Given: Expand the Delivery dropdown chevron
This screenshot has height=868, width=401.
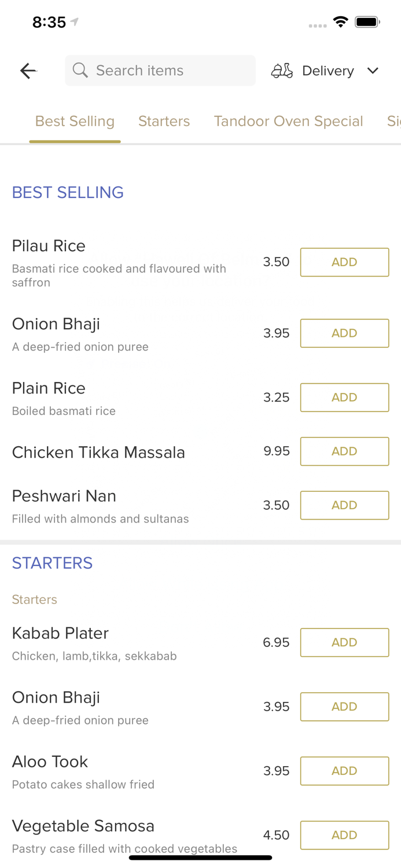Looking at the screenshot, I should 373,71.
